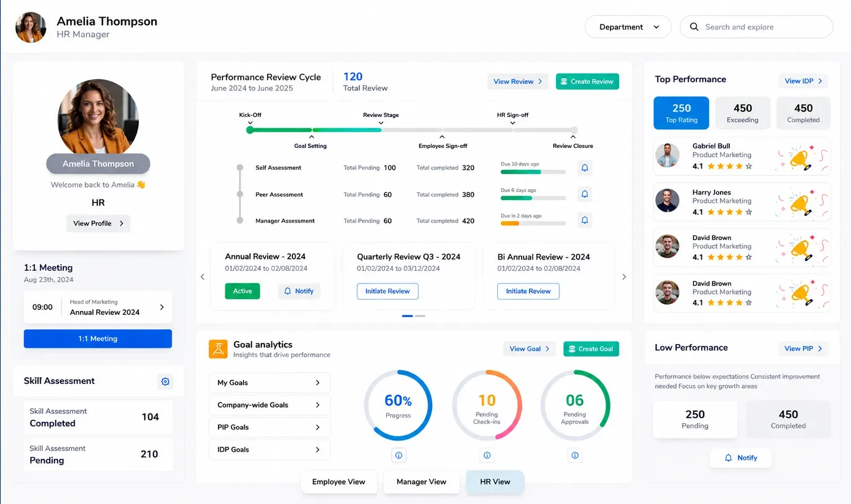Select 250 Top Rating tab

(x=681, y=113)
